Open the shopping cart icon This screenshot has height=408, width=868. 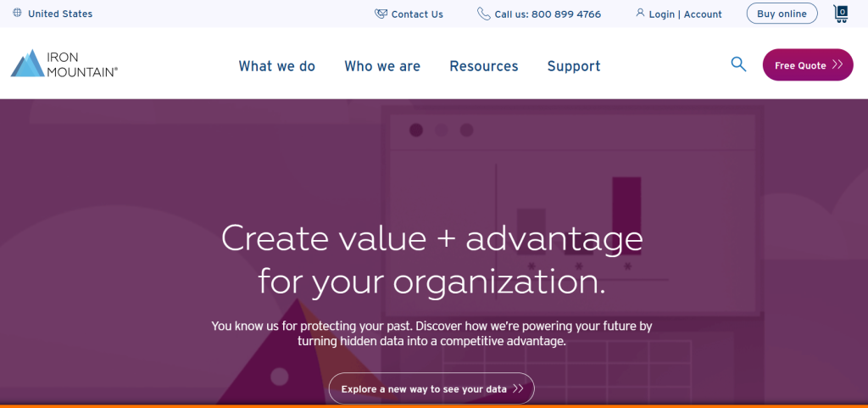point(841,14)
